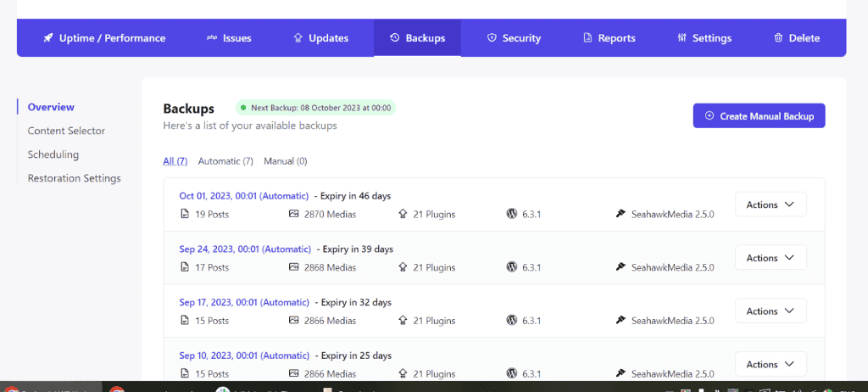Screen dimensions: 868x392
Task: Click the rocket icon beside Uptime / Performance
Action: tap(48, 38)
